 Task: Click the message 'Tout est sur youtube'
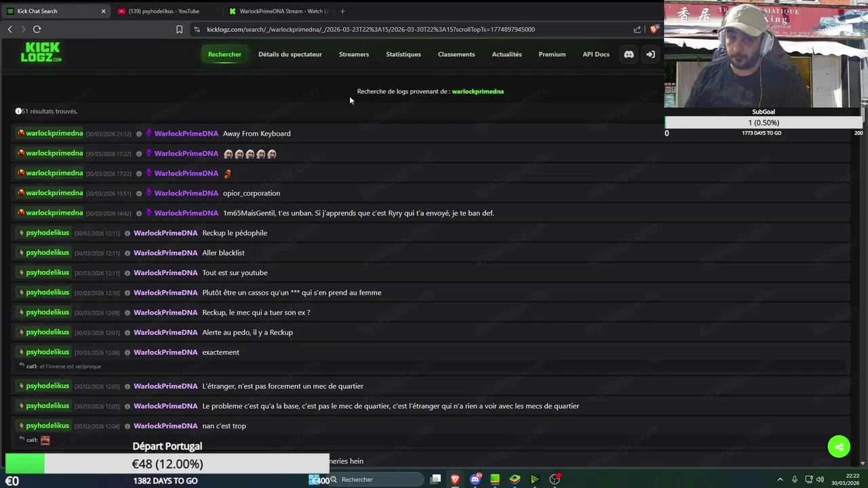click(235, 272)
